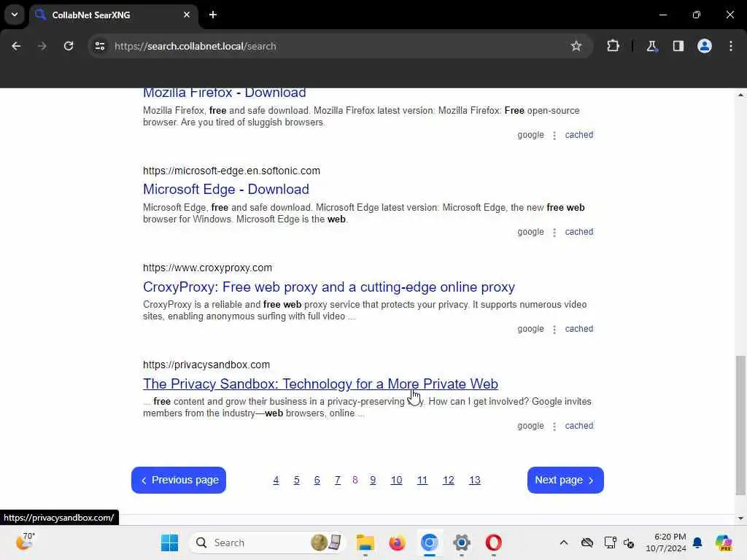Go to the Next page

565,480
